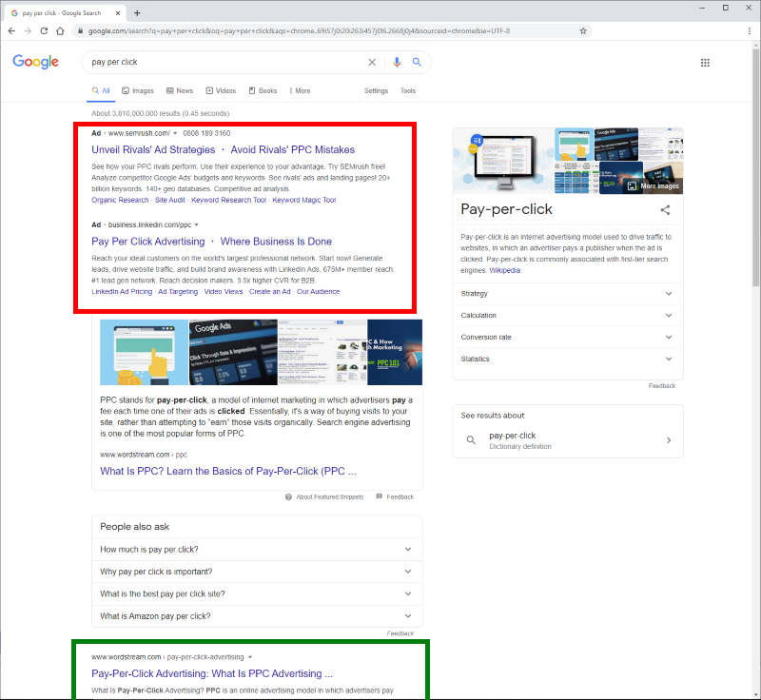
Task: Expand 'How much is pay per click?'
Action: pyautogui.click(x=257, y=549)
